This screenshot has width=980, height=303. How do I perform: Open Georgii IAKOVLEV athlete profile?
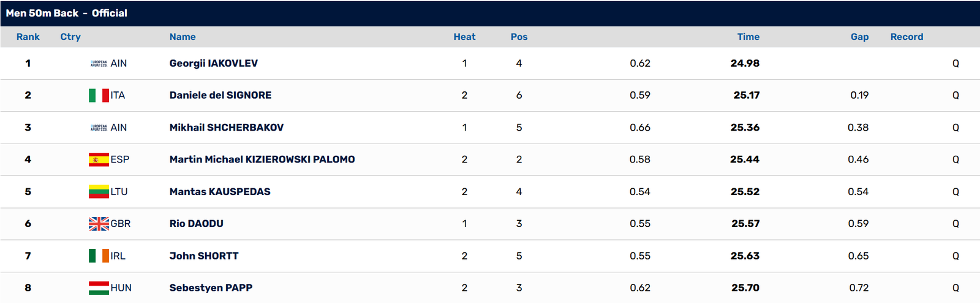pos(214,63)
